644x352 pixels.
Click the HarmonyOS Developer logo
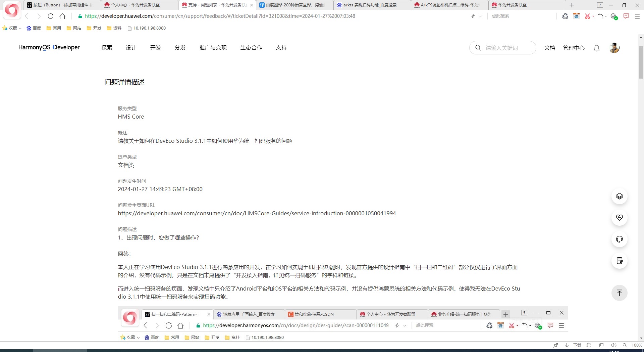click(x=49, y=47)
